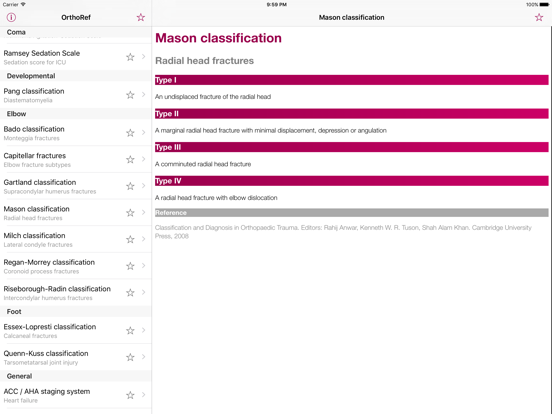
Task: Select Riseborough-Radin classification in the list
Action: (76, 293)
